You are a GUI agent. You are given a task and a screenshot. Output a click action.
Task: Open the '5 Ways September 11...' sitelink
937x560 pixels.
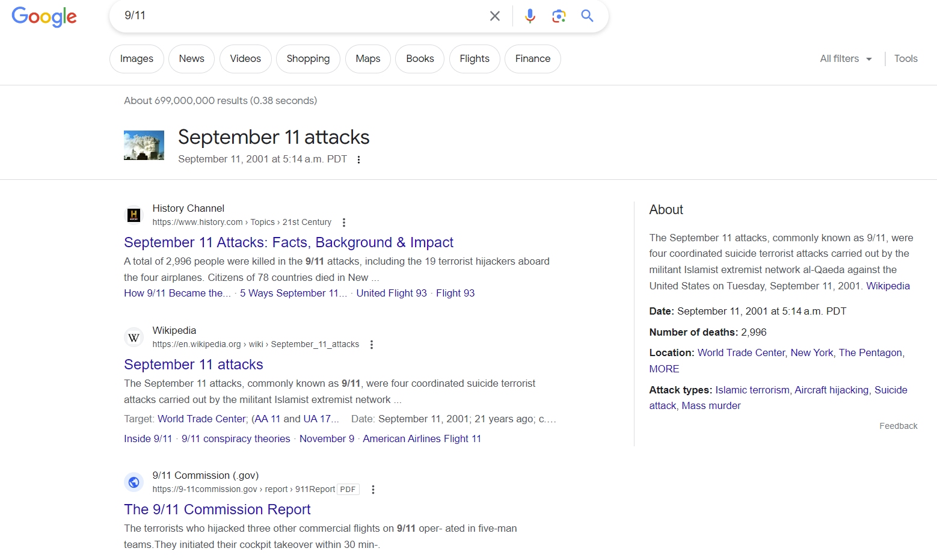293,294
